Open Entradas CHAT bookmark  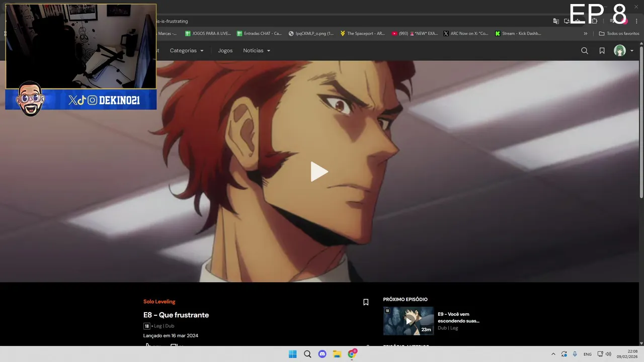tap(259, 34)
